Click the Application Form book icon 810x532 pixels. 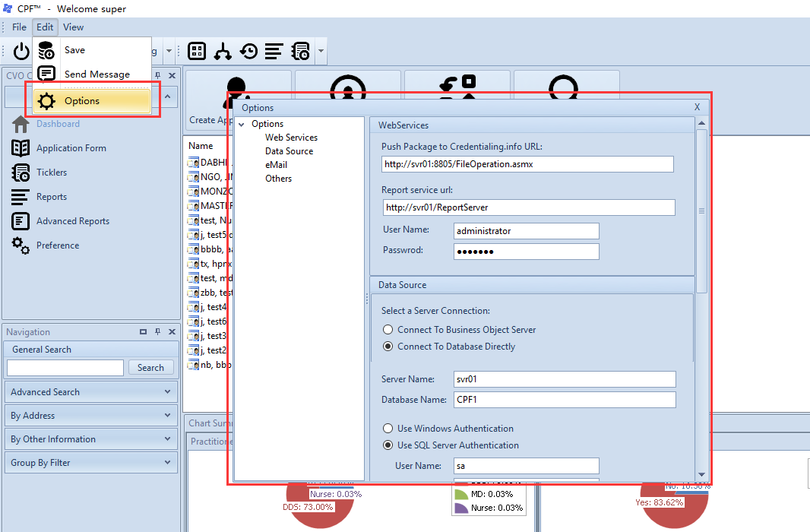tap(21, 148)
